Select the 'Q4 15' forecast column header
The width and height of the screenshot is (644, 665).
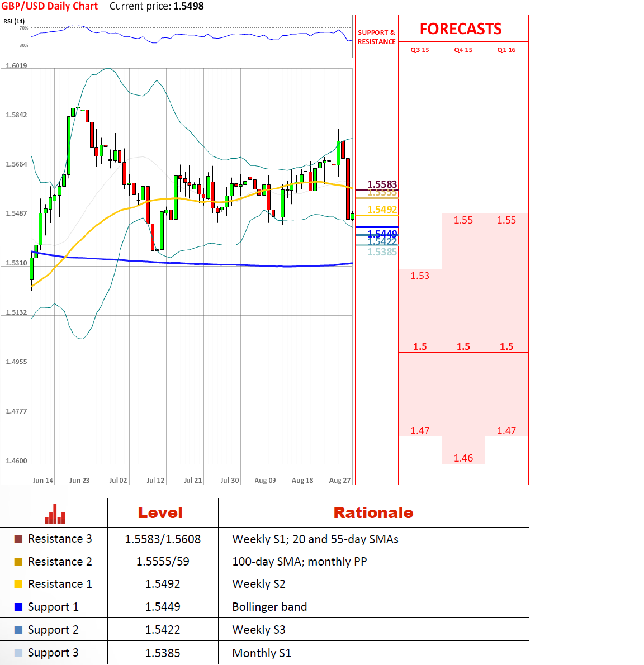(463, 50)
